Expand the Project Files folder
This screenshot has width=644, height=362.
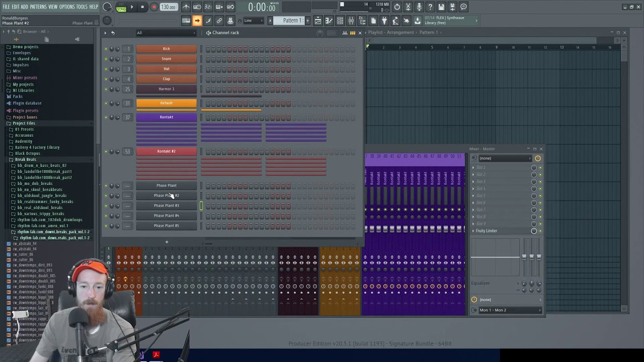(24, 123)
